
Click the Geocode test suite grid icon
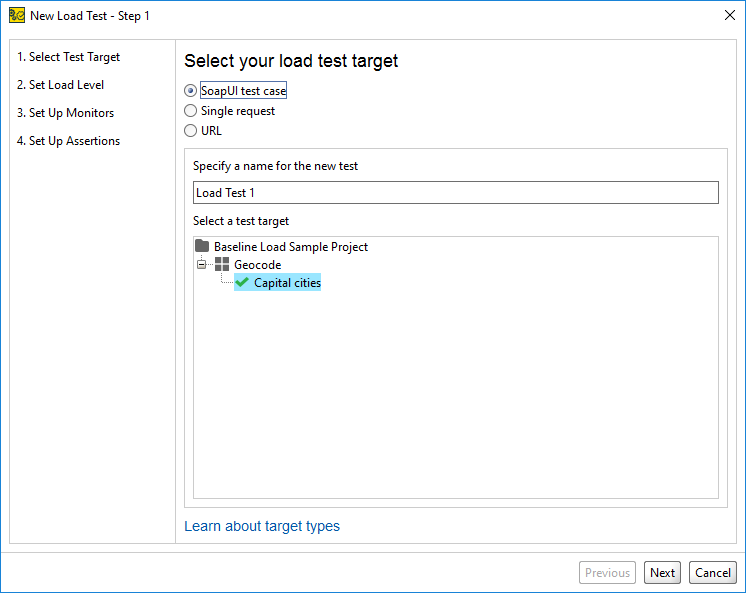(222, 264)
